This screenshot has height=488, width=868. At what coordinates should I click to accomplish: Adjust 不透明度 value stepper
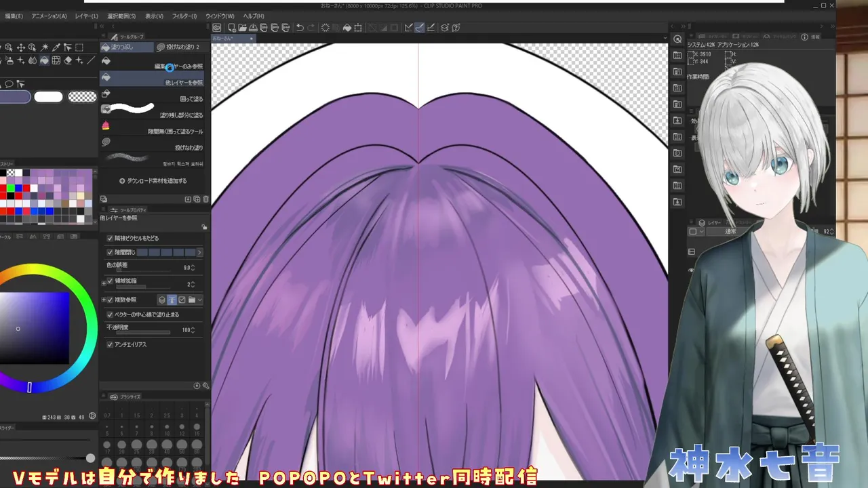(194, 330)
